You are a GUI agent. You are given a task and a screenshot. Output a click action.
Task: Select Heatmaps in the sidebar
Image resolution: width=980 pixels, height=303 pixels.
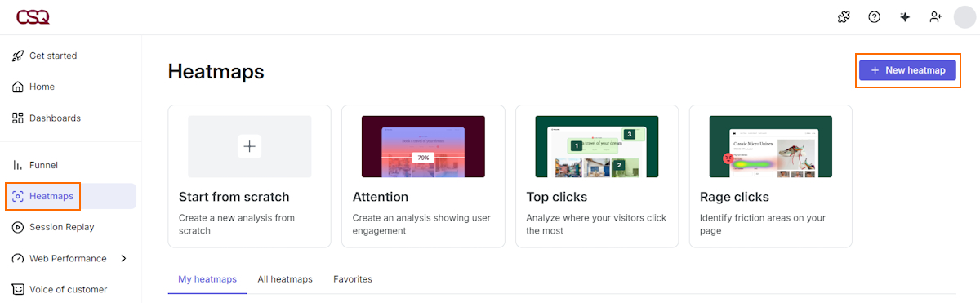(x=70, y=196)
